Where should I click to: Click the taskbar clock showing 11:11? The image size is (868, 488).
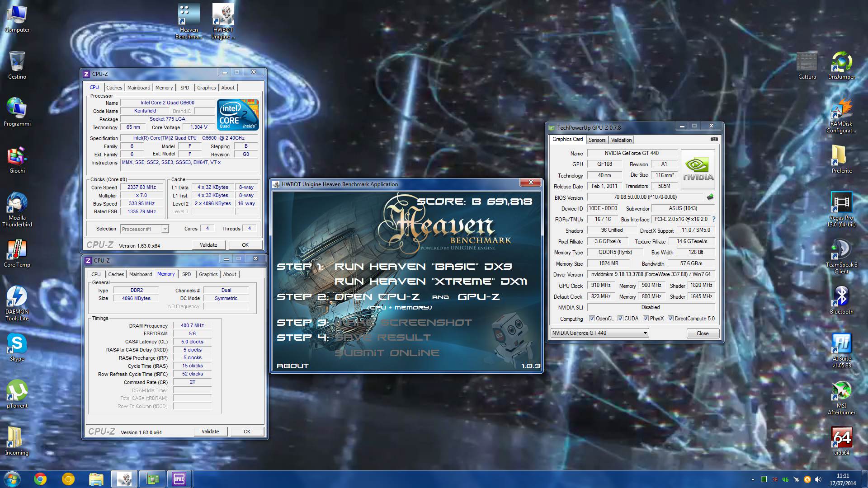click(843, 479)
